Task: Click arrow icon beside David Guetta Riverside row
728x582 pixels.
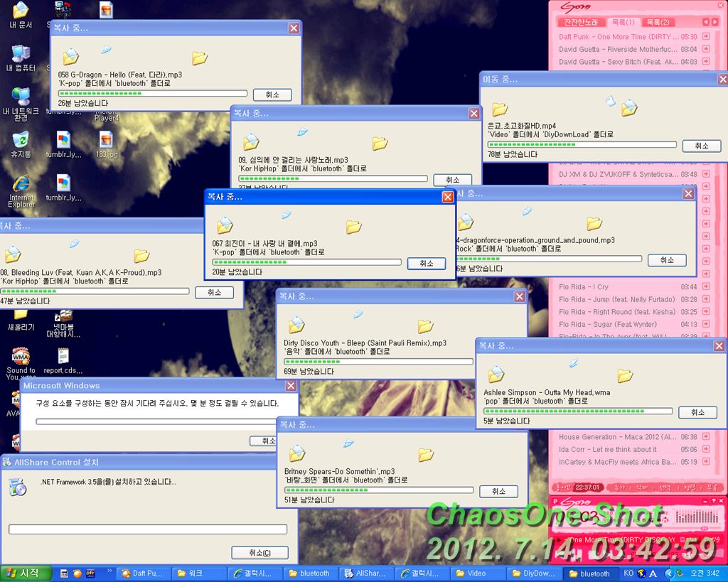Action: tap(706, 49)
